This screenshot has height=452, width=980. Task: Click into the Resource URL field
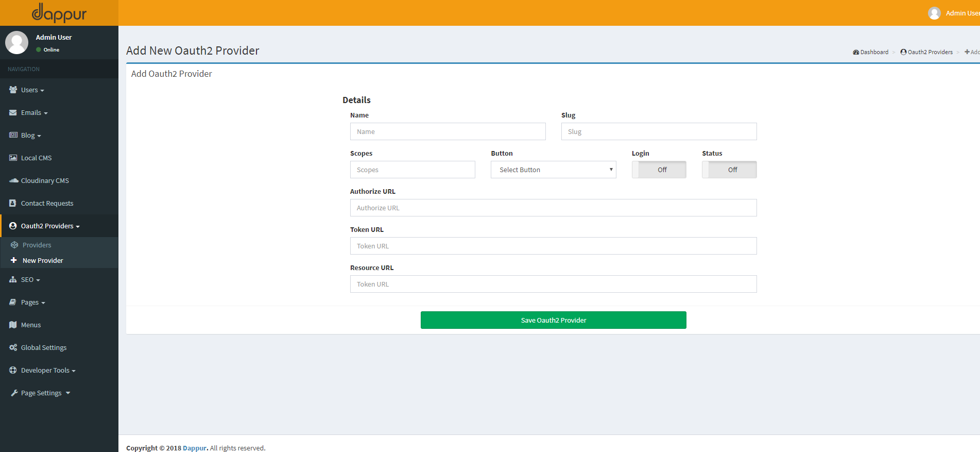click(x=554, y=284)
